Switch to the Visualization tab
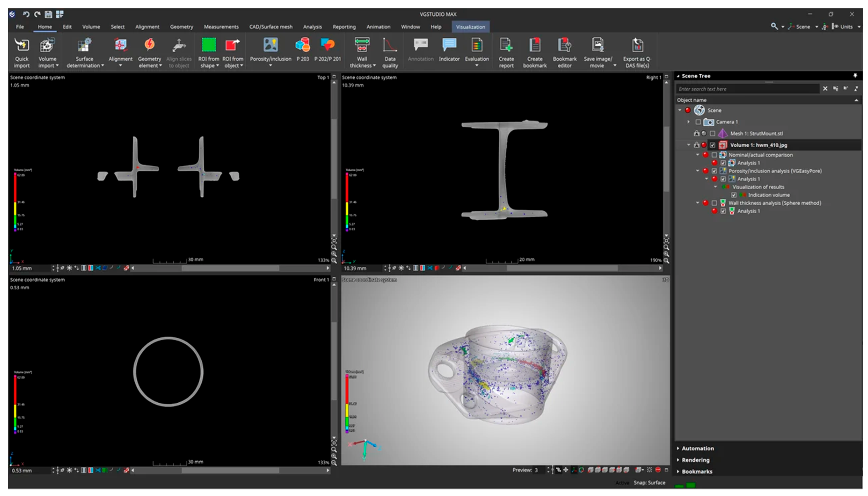Image resolution: width=868 pixels, height=496 pixels. [470, 27]
